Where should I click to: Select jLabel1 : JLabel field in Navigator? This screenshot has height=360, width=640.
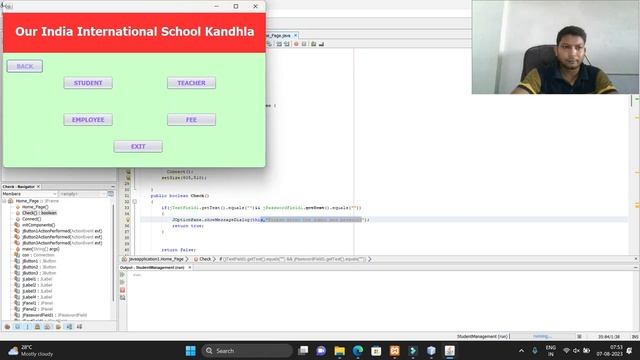point(37,279)
